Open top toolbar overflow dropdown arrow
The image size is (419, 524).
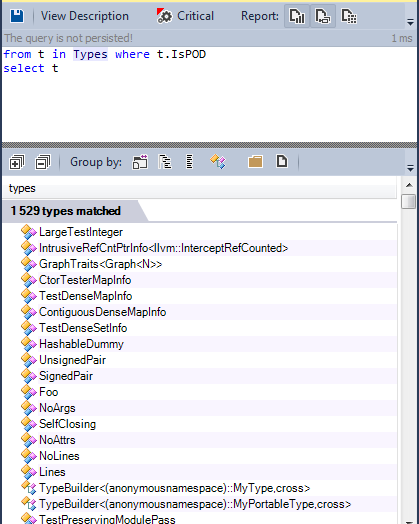coord(410,22)
